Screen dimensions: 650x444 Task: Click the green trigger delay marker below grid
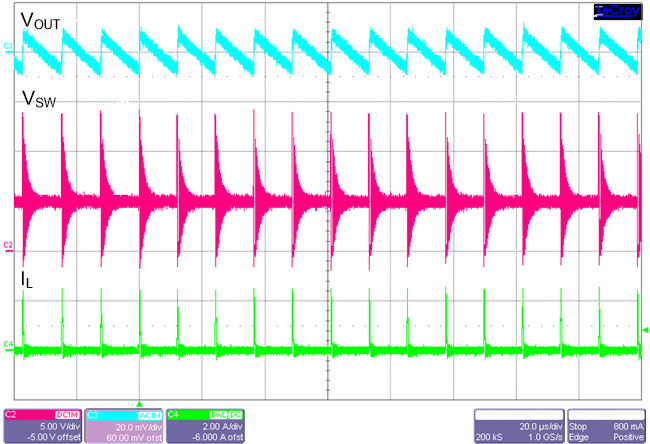point(139,402)
